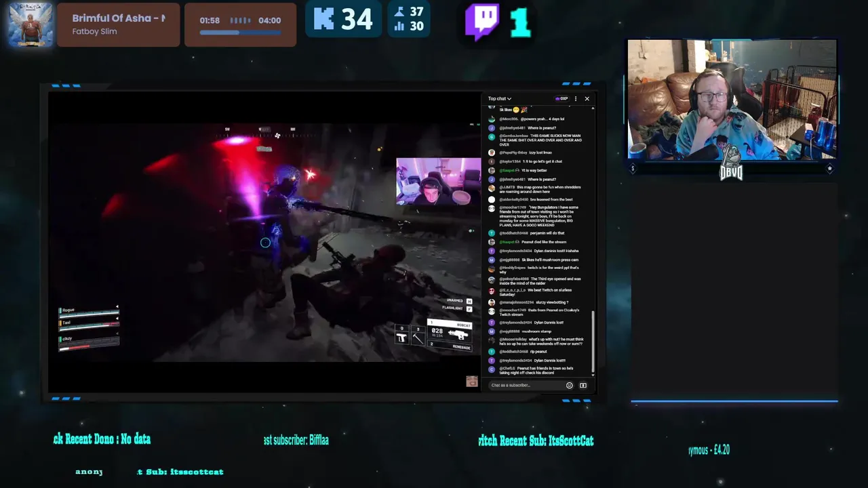The width and height of the screenshot is (868, 488).
Task: Click the ammo counter 028
Action: click(x=437, y=331)
